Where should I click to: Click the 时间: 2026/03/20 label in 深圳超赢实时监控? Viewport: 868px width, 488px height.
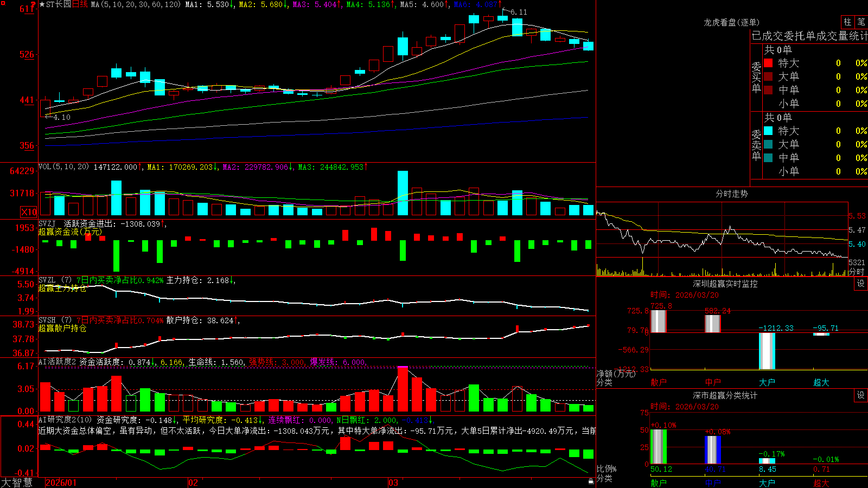pyautogui.click(x=685, y=295)
